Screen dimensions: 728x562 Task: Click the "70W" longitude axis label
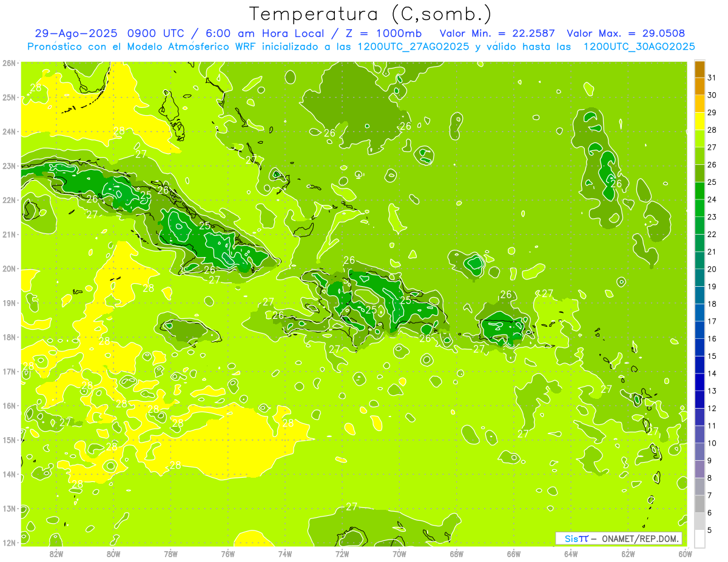tap(399, 554)
